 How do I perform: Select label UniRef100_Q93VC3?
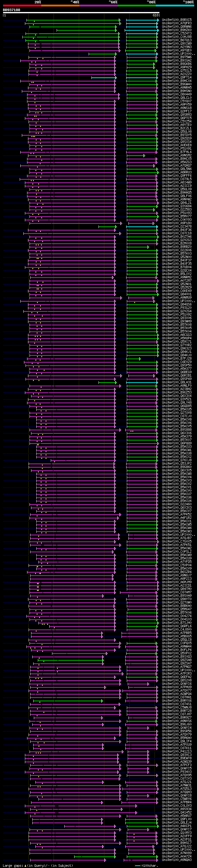pyautogui.click(x=177, y=754)
